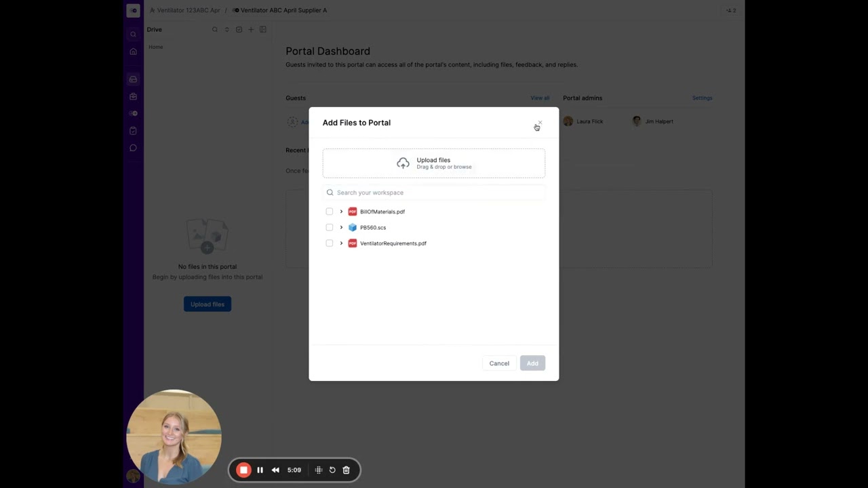This screenshot has height=488, width=868.
Task: Expand the BillOfMaterials.pdf row chevron
Action: pos(341,211)
